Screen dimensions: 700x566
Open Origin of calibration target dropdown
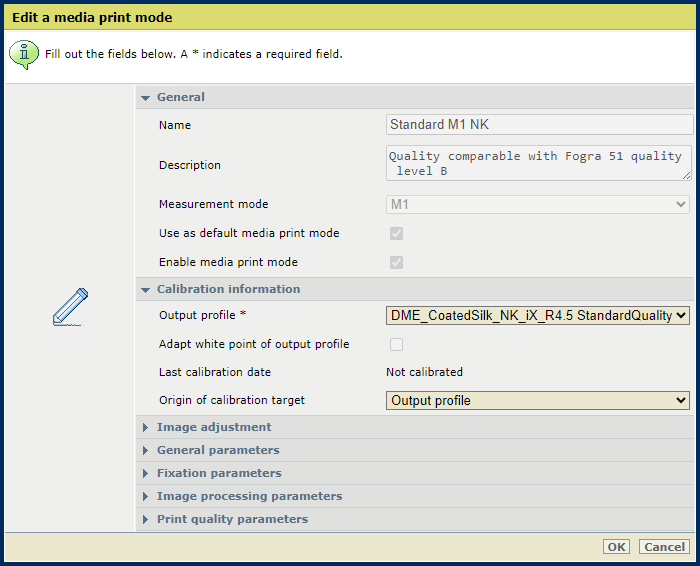coord(538,400)
